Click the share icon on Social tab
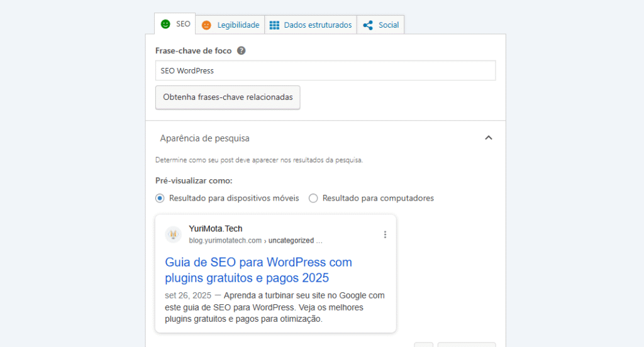 (x=368, y=25)
